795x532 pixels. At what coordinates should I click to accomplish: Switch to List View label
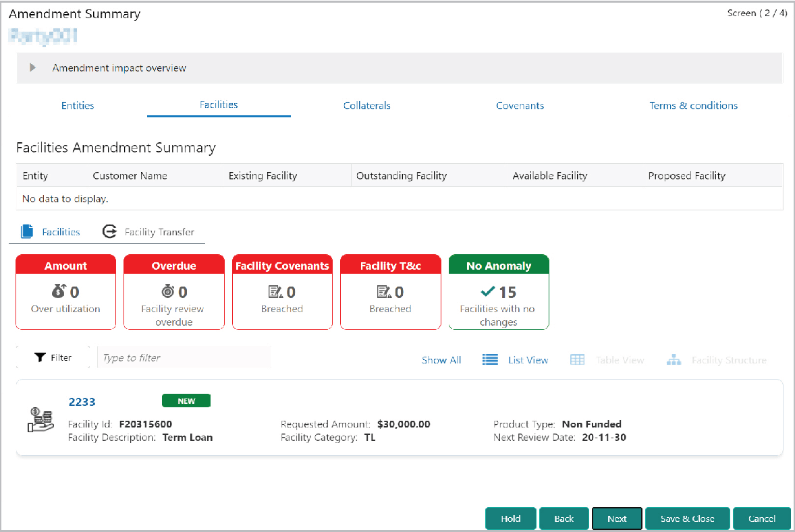click(x=528, y=360)
